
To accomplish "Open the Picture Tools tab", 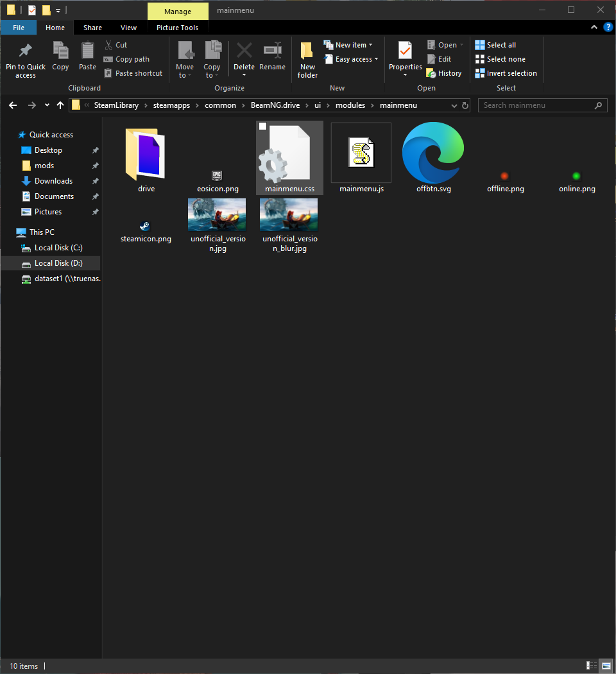I will pos(177,28).
